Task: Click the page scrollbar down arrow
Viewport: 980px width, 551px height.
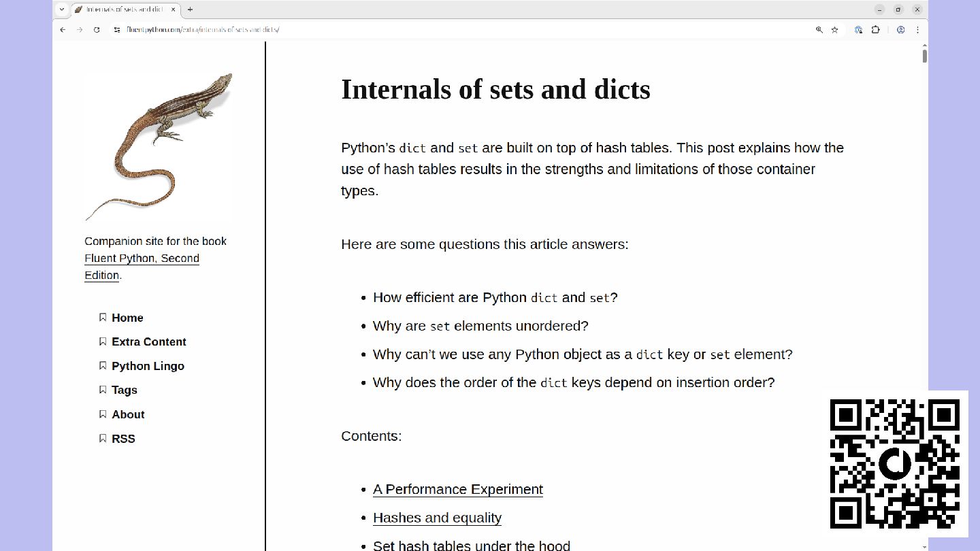Action: [x=924, y=546]
